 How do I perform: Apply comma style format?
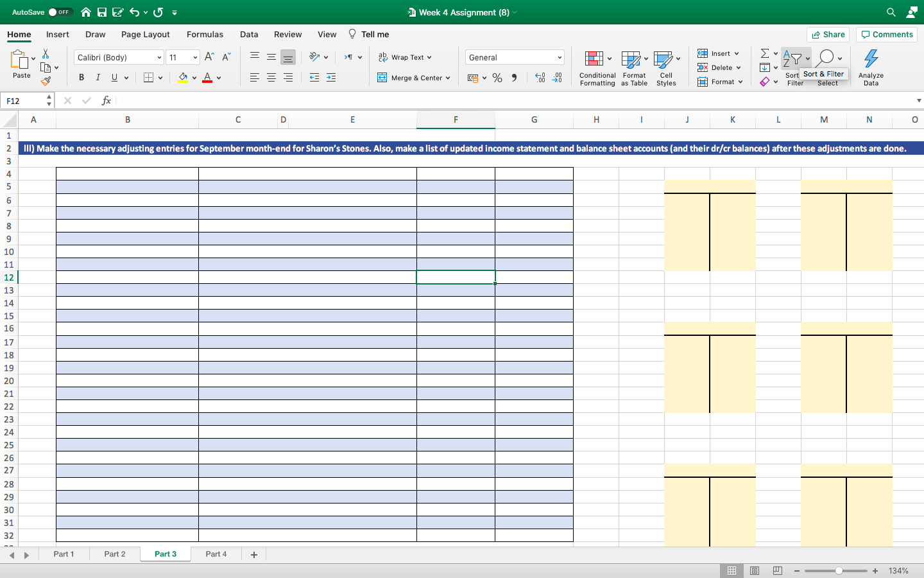click(x=514, y=78)
